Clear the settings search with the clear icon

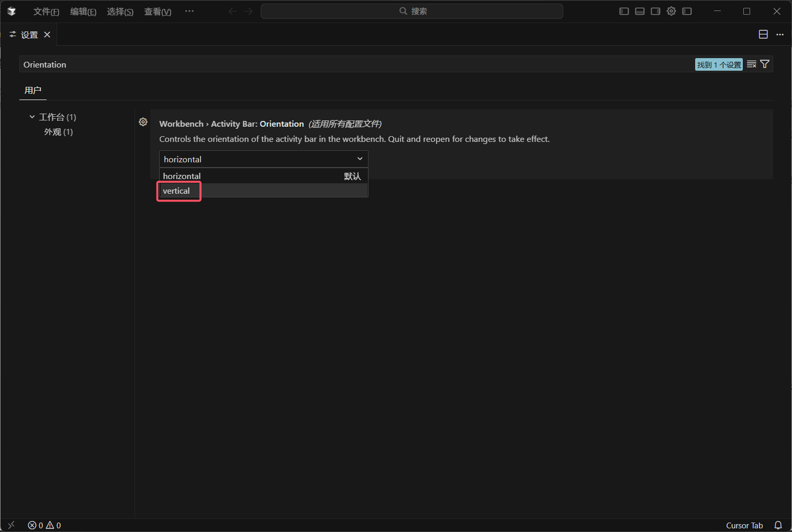[x=751, y=64]
